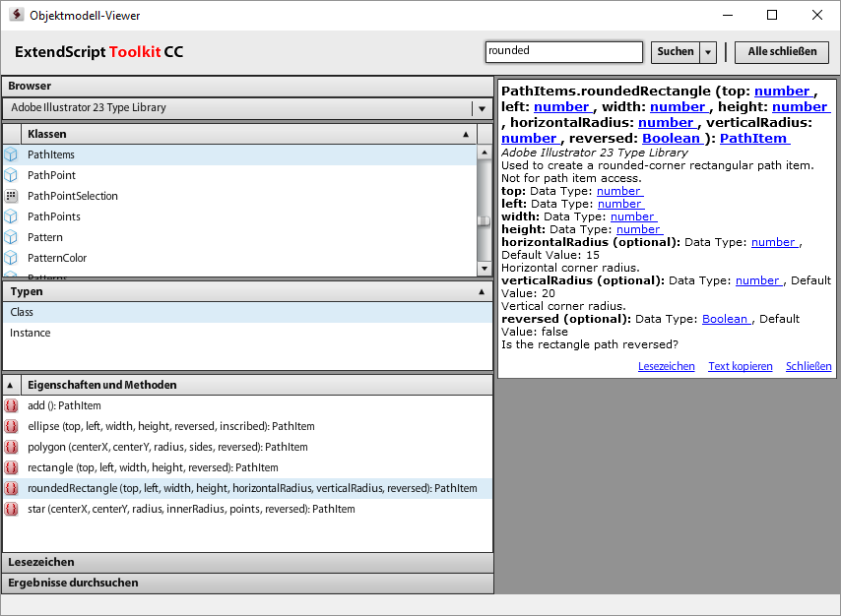Open the Adobe Illustrator 23 Type Library dropdown
The width and height of the screenshot is (841, 616).
click(482, 108)
